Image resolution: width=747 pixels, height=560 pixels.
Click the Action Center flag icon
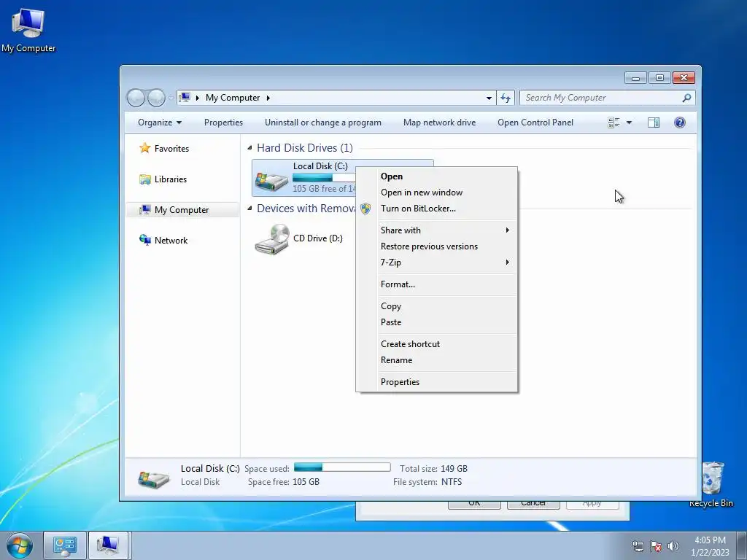(x=656, y=546)
